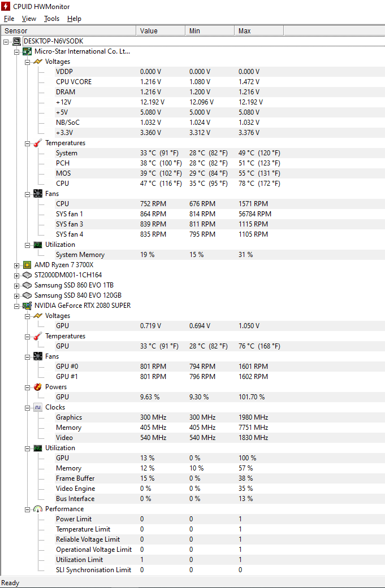The image size is (385, 588).
Task: Collapse the motherboard Voltages section
Action: click(27, 62)
